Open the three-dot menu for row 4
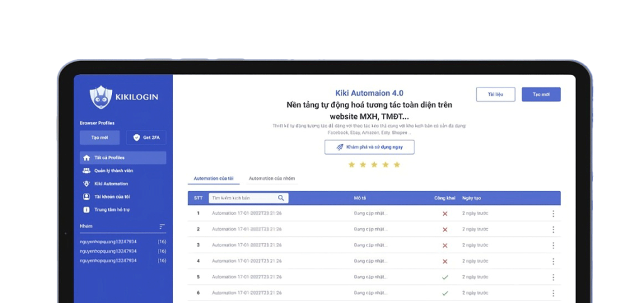This screenshot has height=303, width=644. (553, 262)
